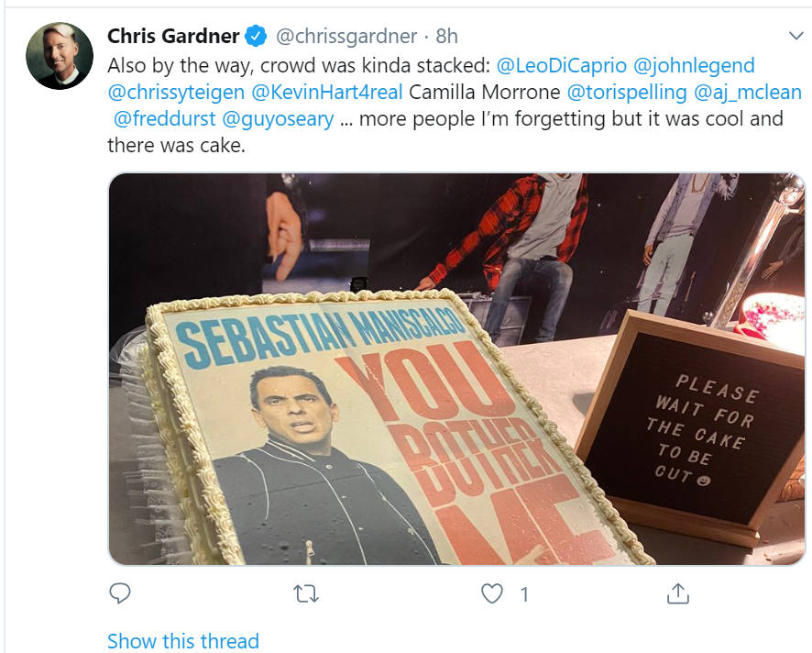This screenshot has width=812, height=653.
Task: Click the @aj_mclean mention
Action: [748, 92]
